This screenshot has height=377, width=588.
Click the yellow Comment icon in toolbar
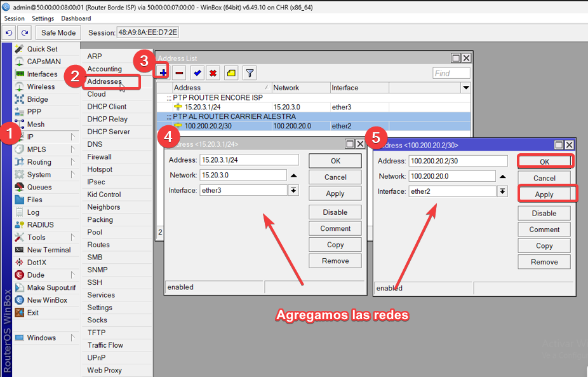pyautogui.click(x=231, y=73)
